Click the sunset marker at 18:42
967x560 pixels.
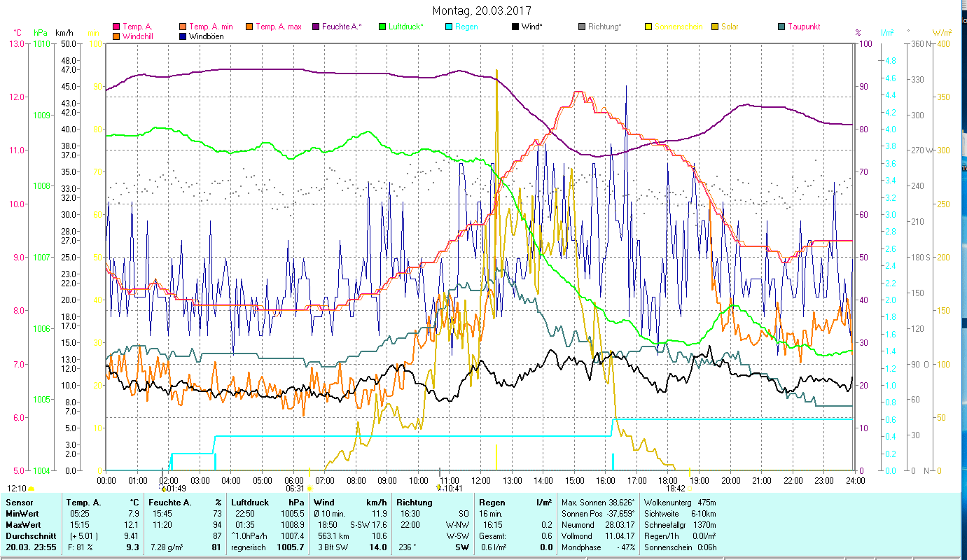coord(689,489)
